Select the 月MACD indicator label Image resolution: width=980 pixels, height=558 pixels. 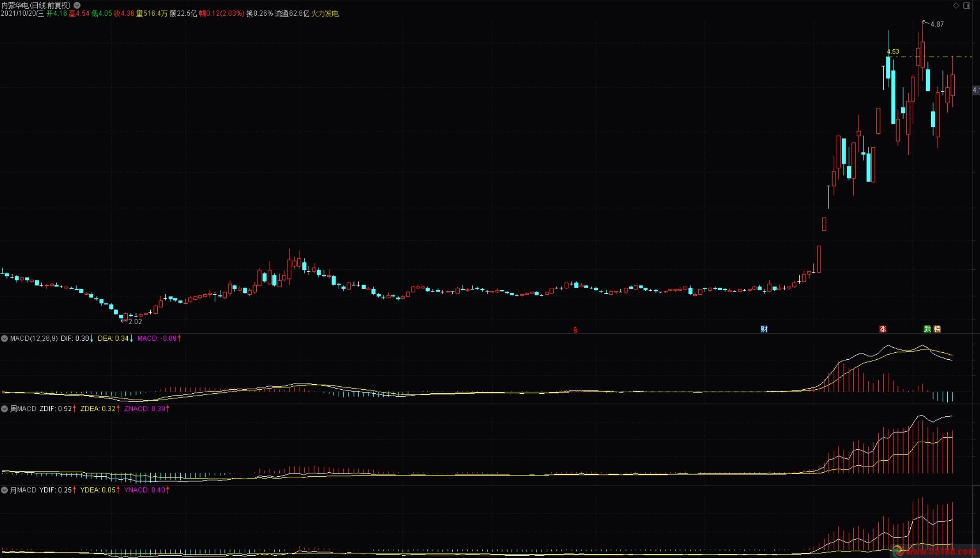pyautogui.click(x=23, y=490)
